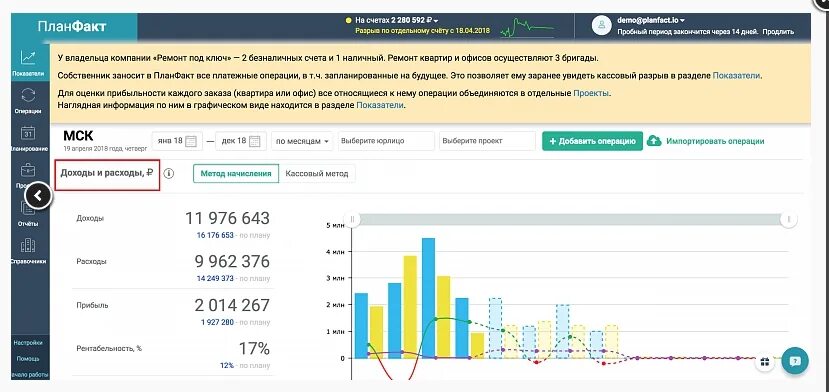
Task: Open the Выберите проект selector
Action: click(x=487, y=141)
